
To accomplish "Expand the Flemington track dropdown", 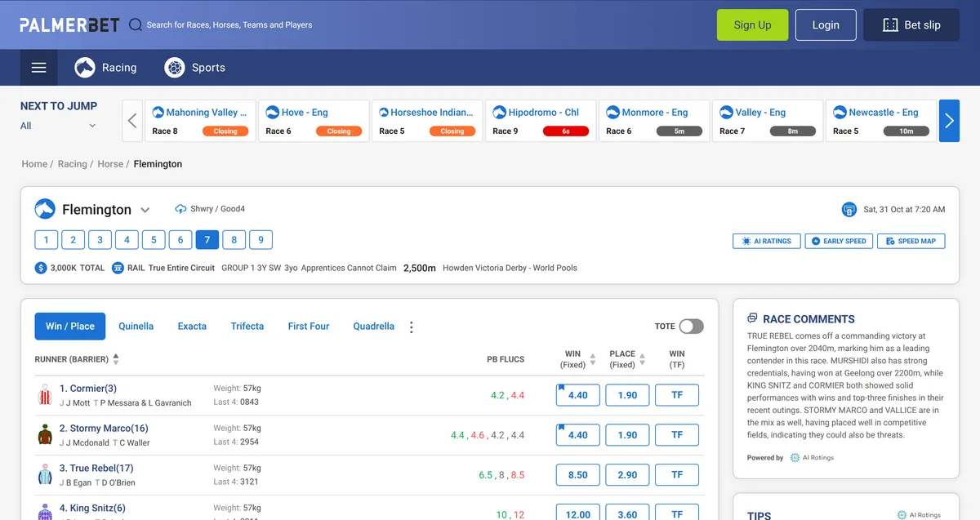I will click(x=145, y=210).
